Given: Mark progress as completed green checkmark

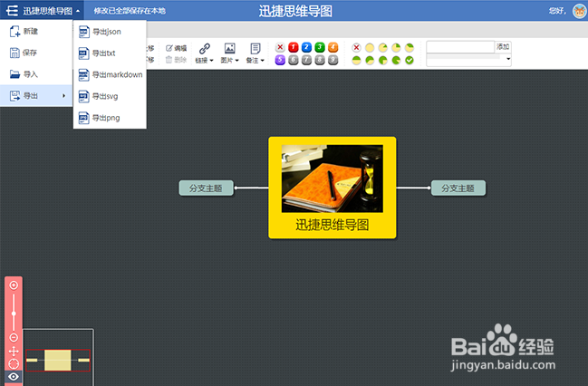Looking at the screenshot, I should 410,60.
